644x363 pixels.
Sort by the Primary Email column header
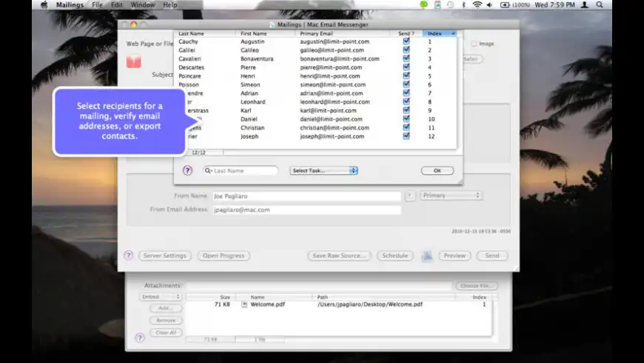pyautogui.click(x=343, y=33)
